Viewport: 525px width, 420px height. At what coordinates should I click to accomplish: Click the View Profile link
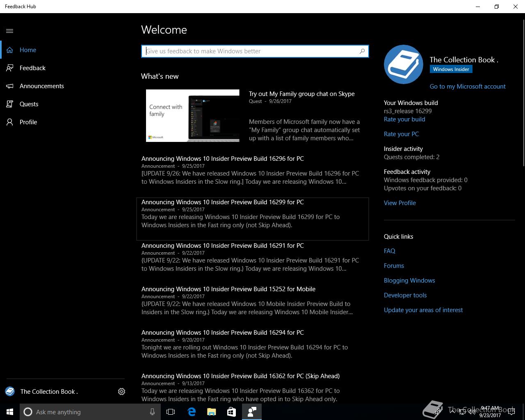(400, 203)
